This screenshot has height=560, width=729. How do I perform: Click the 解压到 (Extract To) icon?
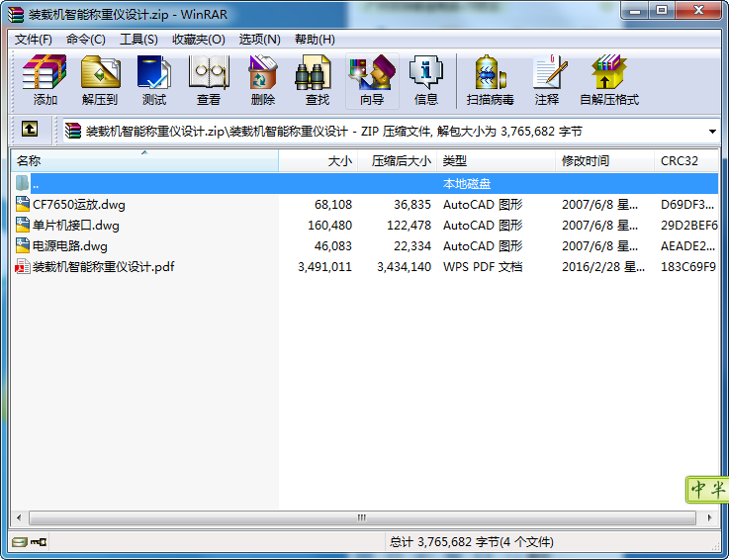pyautogui.click(x=99, y=80)
